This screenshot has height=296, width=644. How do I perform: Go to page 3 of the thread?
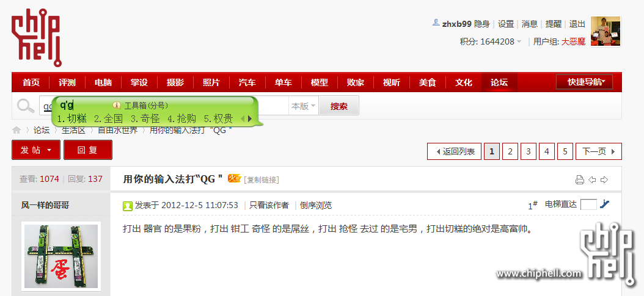coord(528,151)
